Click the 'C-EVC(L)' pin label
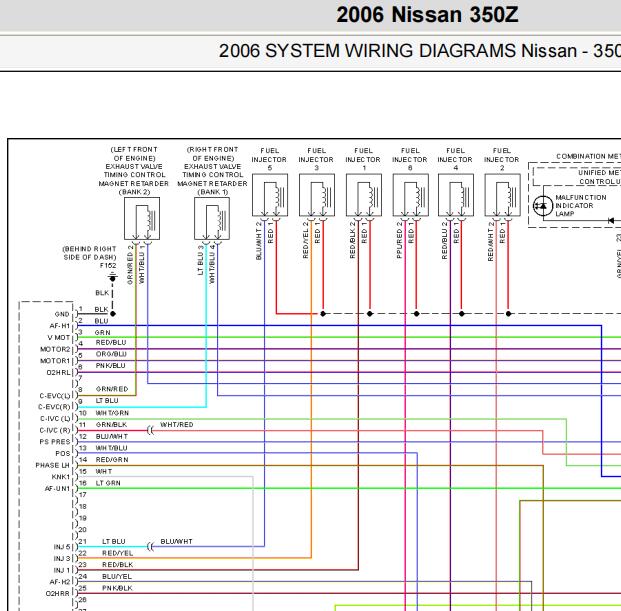This screenshot has height=611, width=621. (55, 396)
